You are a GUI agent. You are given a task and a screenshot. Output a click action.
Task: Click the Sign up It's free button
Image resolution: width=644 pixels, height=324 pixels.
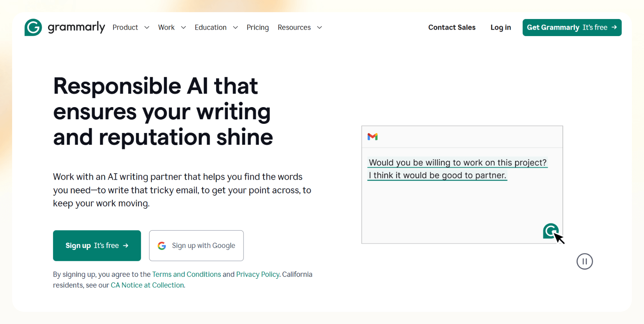coord(97,245)
